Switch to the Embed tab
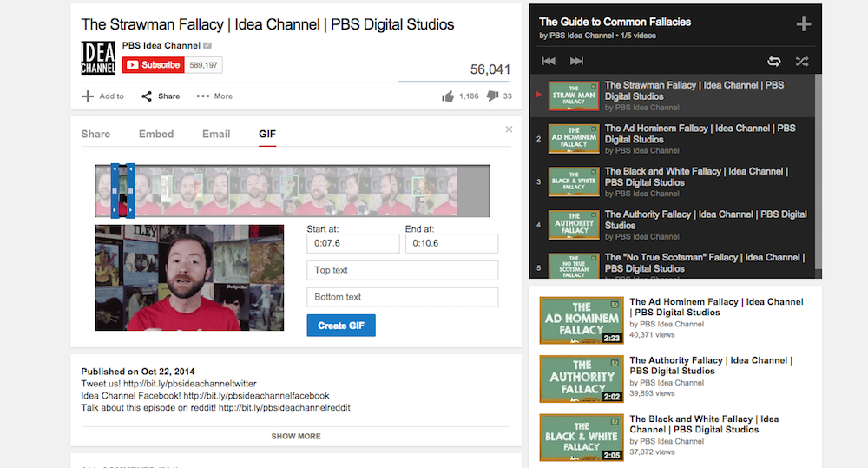Screen dimensions: 868x468 click(x=156, y=134)
